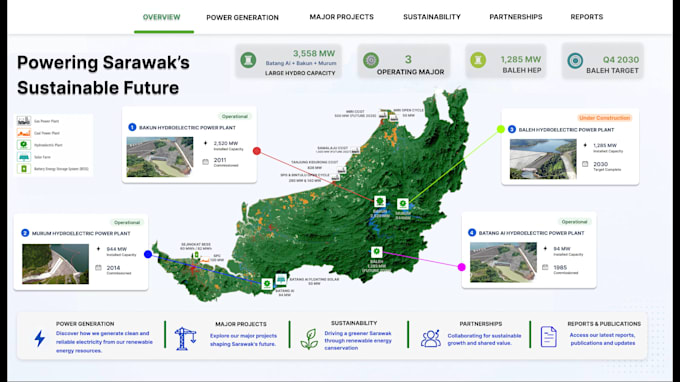The height and width of the screenshot is (382, 680).
Task: Select Gas Power Plant legend icon
Action: click(24, 121)
